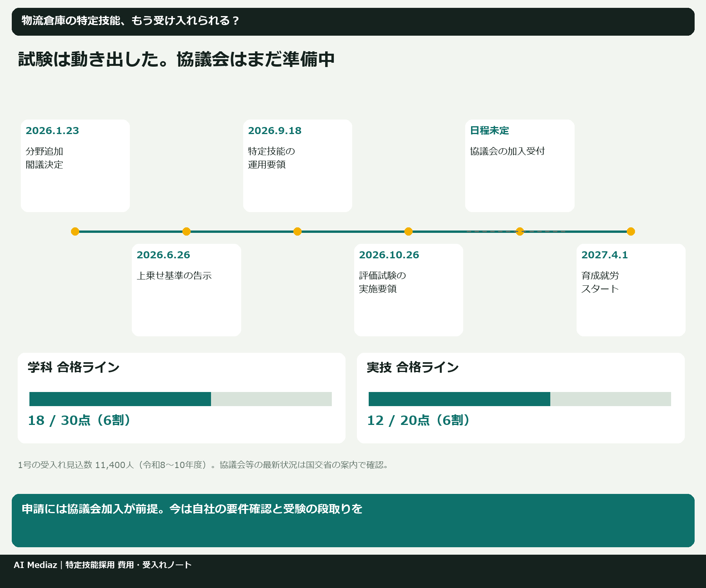Click the timeline dot for 2026.10.26
This screenshot has height=588, width=706.
(408, 232)
